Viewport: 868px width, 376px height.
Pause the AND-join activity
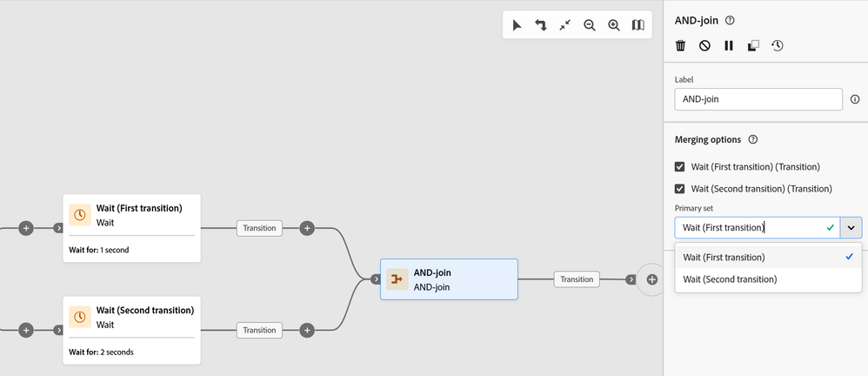pos(729,46)
